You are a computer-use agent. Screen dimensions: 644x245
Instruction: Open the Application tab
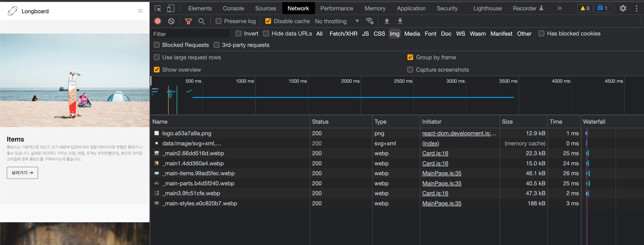(411, 8)
